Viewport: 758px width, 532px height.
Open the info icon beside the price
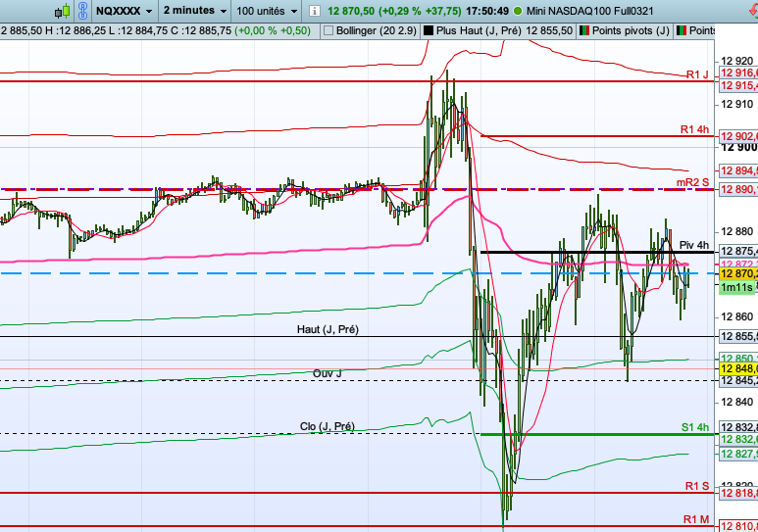[314, 11]
